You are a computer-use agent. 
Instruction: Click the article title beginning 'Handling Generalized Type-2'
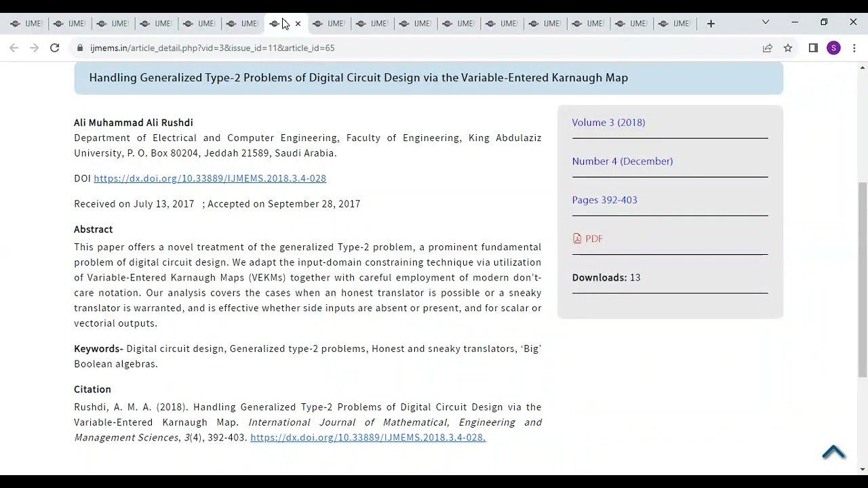tap(358, 78)
